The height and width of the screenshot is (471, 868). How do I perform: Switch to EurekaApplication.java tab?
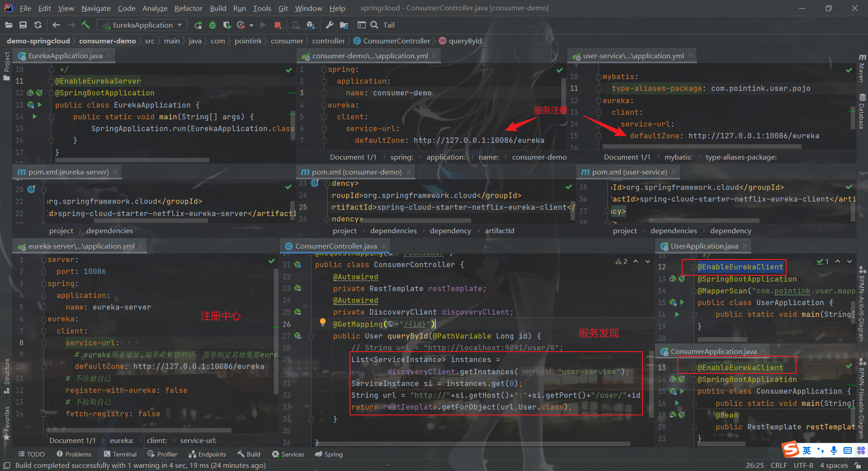[65, 56]
